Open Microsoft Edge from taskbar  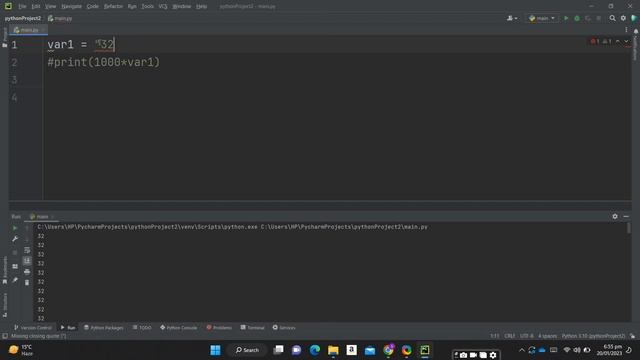(x=315, y=350)
